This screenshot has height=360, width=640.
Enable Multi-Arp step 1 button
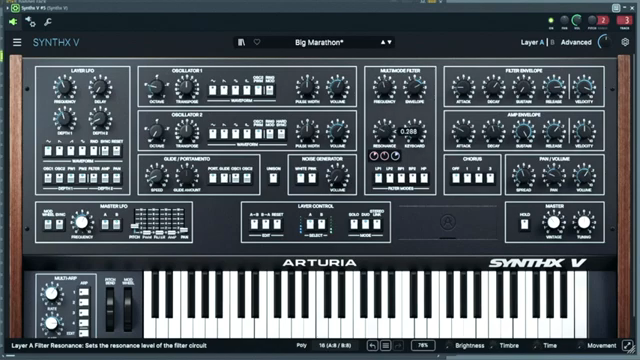coord(84,292)
